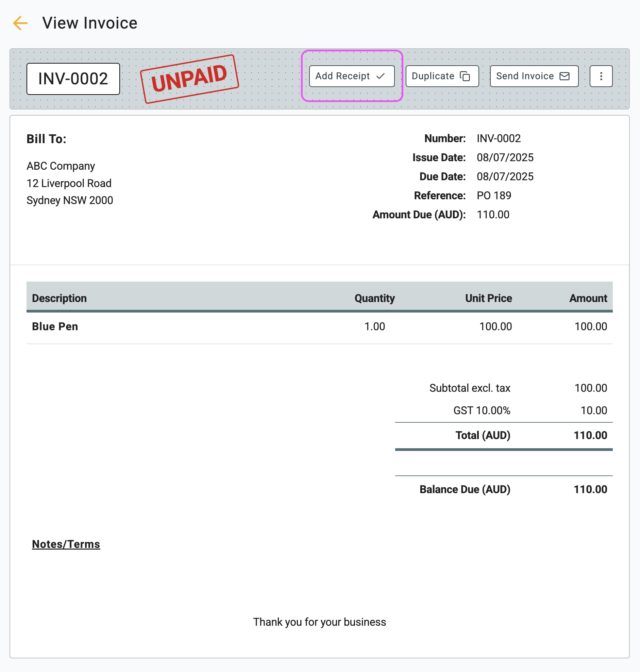Click the Unit Price column header
Screen dimensions: 640x672
pyautogui.click(x=488, y=298)
